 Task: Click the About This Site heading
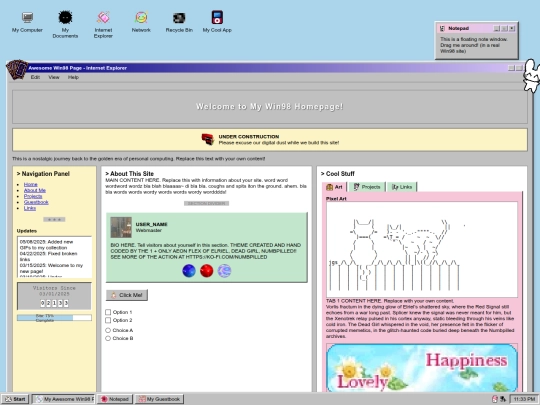click(x=129, y=174)
